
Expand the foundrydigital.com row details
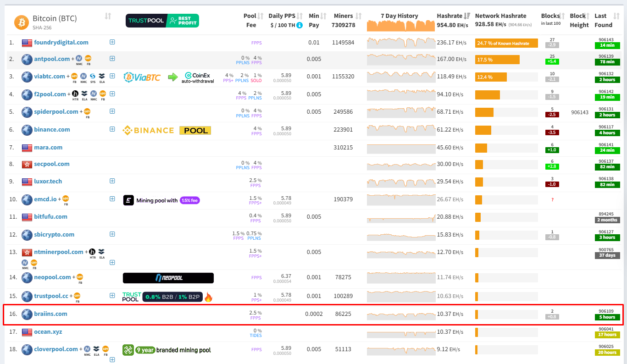(x=112, y=42)
